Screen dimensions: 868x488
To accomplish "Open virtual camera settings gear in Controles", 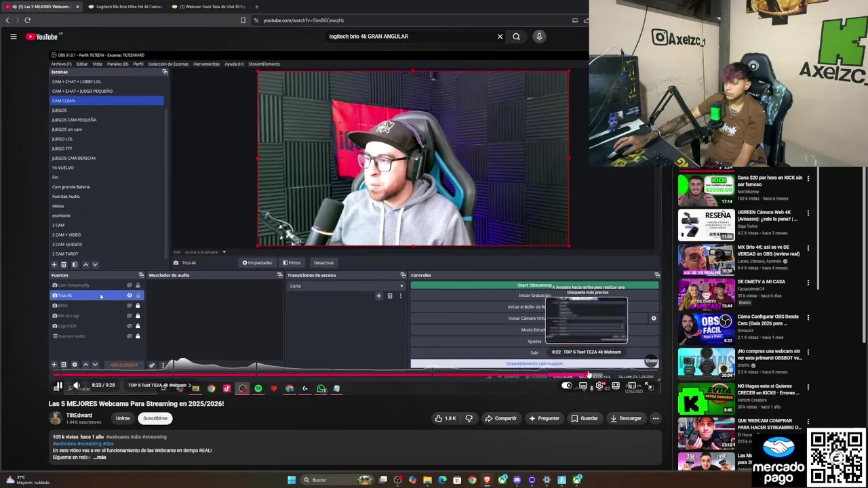I will pos(654,319).
